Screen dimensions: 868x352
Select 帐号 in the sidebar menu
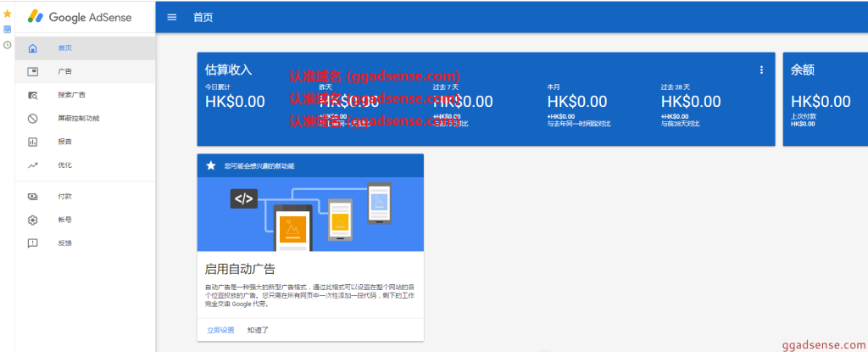point(64,220)
